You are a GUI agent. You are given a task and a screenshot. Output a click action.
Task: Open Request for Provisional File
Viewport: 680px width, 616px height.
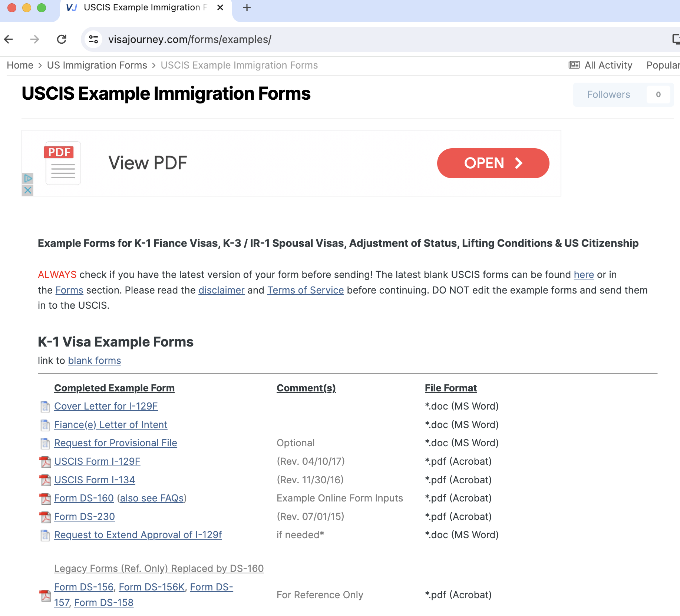tap(115, 443)
